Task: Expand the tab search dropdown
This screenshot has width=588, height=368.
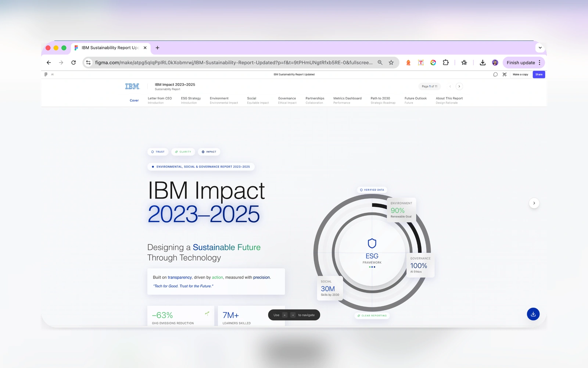Action: point(540,48)
